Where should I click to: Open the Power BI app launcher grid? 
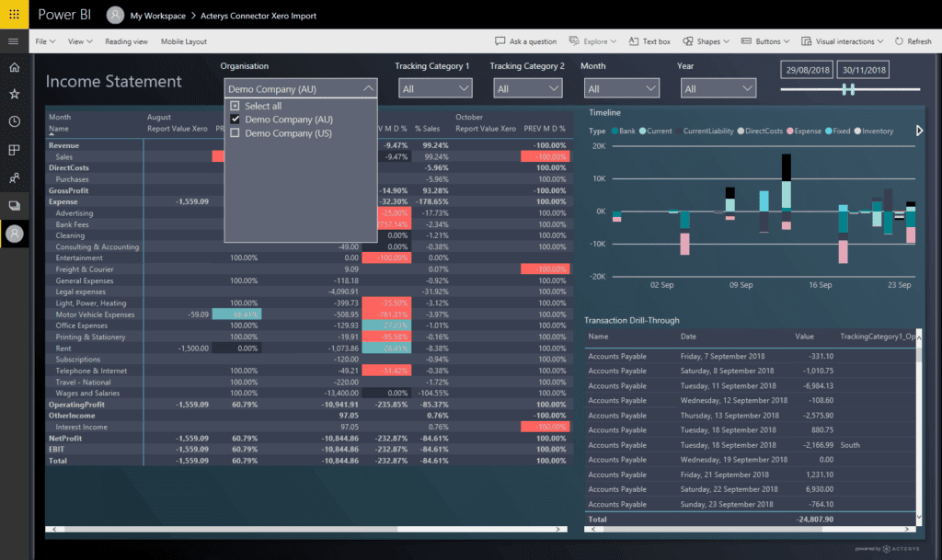(x=14, y=15)
